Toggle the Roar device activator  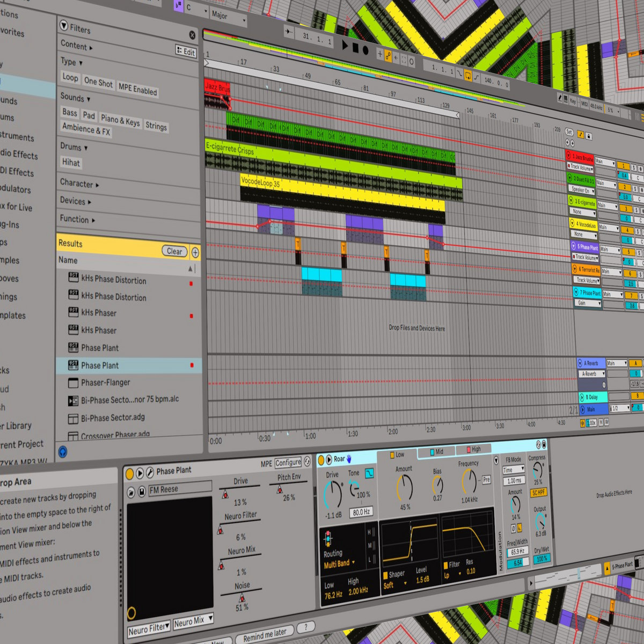pyautogui.click(x=321, y=460)
